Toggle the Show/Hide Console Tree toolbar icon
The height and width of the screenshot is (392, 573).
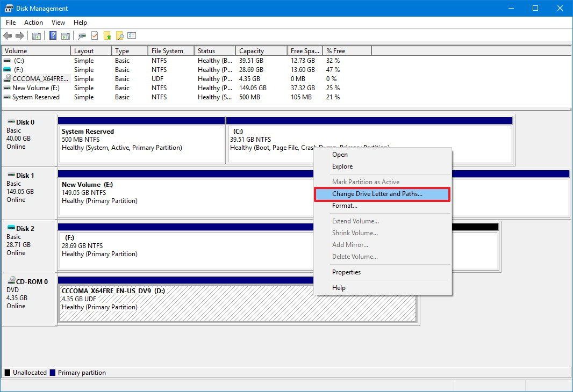[37, 35]
